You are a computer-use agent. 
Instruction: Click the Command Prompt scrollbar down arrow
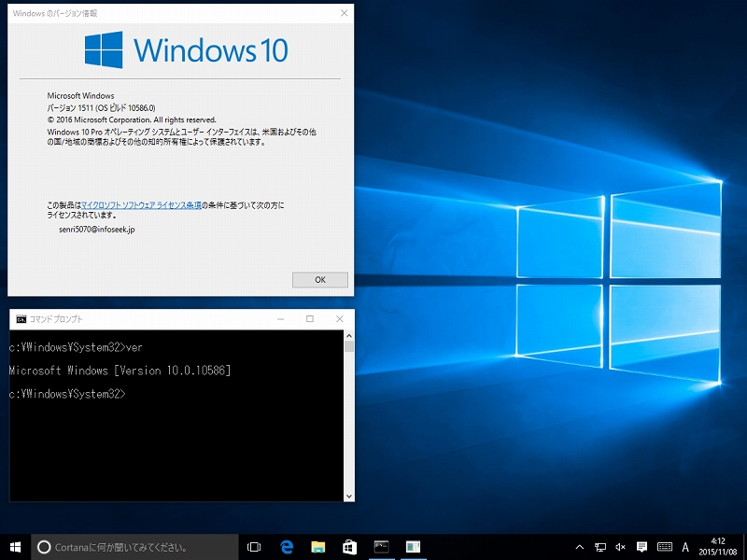[x=349, y=497]
